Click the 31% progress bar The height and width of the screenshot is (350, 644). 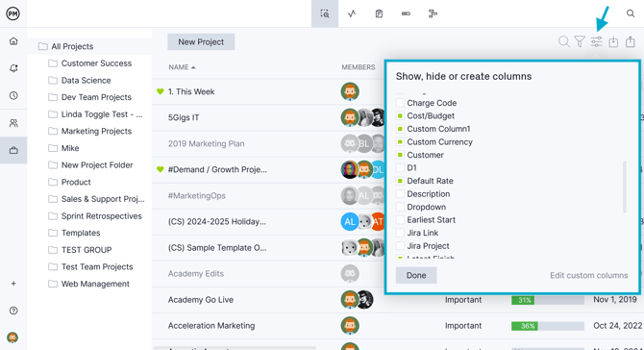click(x=548, y=300)
